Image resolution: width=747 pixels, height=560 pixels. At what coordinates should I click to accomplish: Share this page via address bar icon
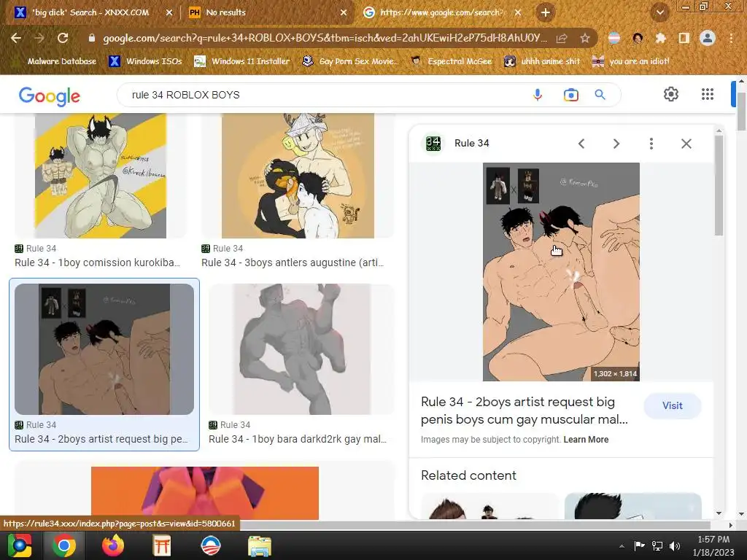click(562, 38)
